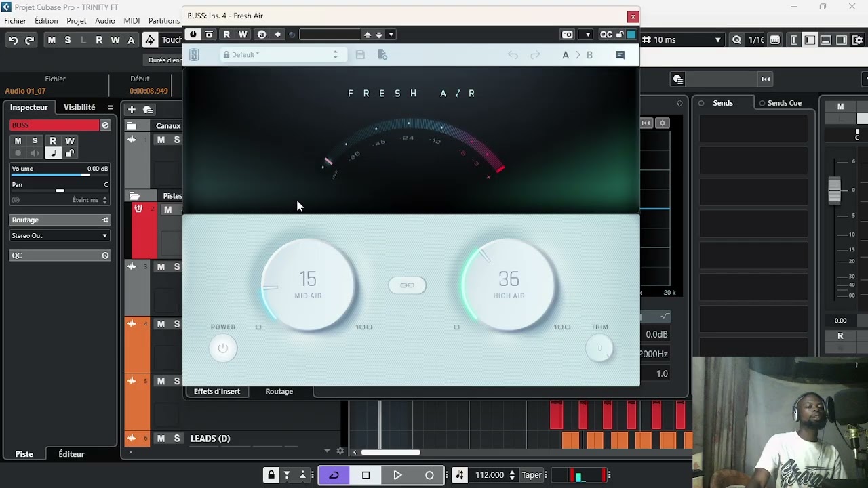The height and width of the screenshot is (488, 868).
Task: Open the Projet menu
Action: 77,21
